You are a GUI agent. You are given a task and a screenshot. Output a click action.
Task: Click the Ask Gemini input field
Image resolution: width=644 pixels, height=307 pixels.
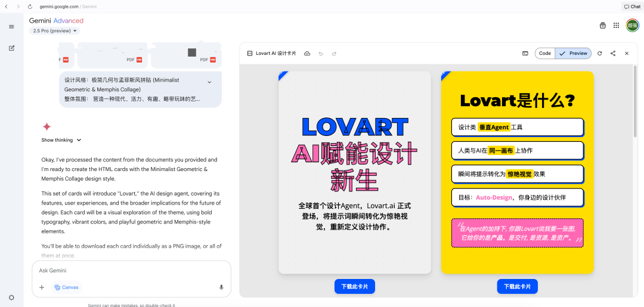(131, 271)
